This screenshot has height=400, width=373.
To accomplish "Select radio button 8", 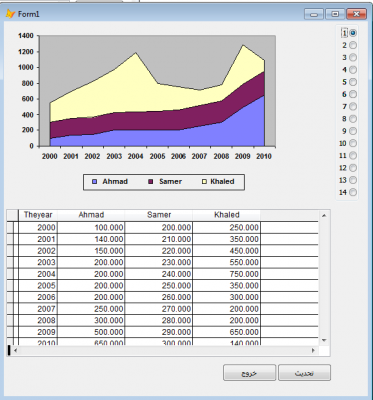I will point(353,119).
